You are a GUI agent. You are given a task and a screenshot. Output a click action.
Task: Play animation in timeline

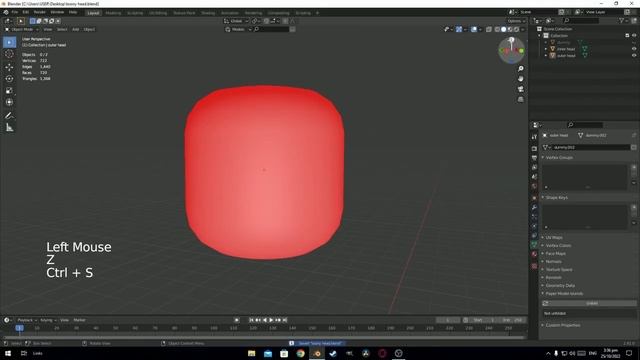click(x=271, y=320)
